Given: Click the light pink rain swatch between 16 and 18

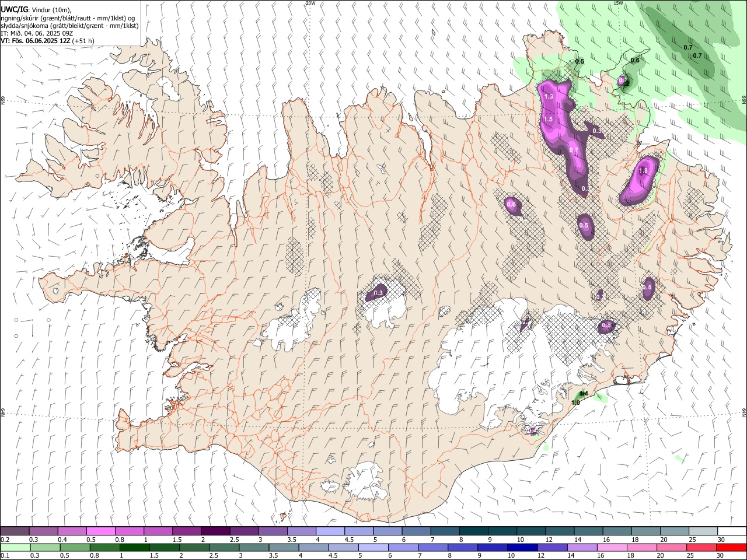Looking at the screenshot, I should 612,548.
